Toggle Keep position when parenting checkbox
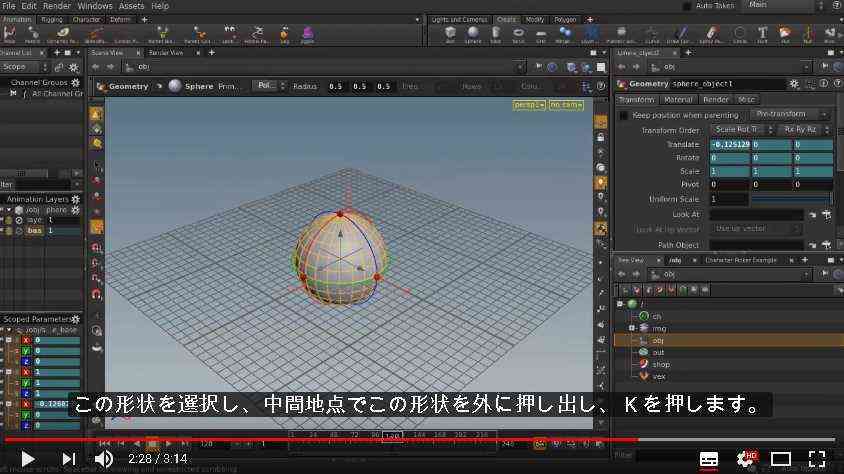Viewport: 844px width, 474px height. 623,115
